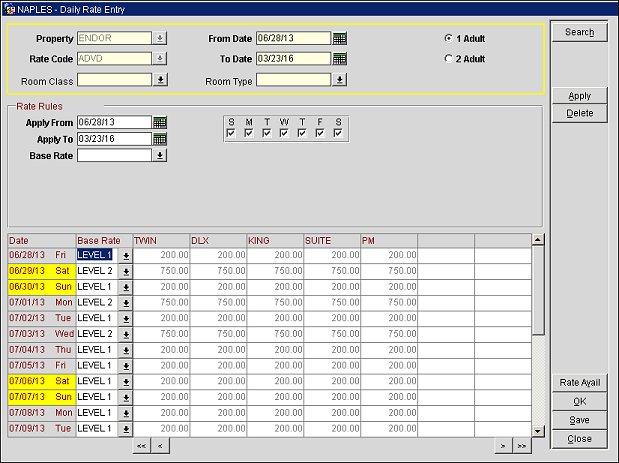
Task: Open Base Rate dropdown for 06/28/13 row
Action: click(126, 256)
